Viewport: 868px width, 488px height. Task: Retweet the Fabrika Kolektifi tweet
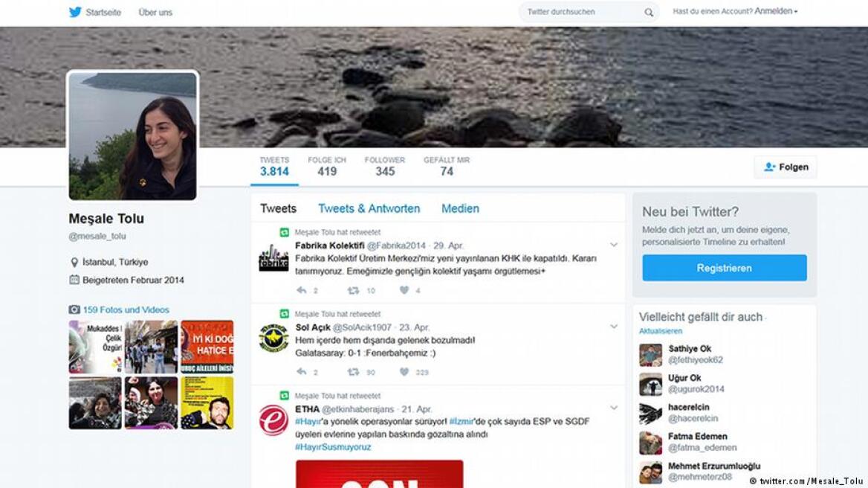coord(354,290)
